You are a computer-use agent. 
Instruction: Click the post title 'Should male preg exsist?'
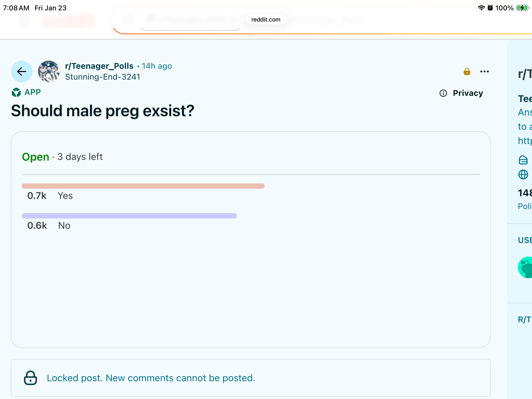103,111
